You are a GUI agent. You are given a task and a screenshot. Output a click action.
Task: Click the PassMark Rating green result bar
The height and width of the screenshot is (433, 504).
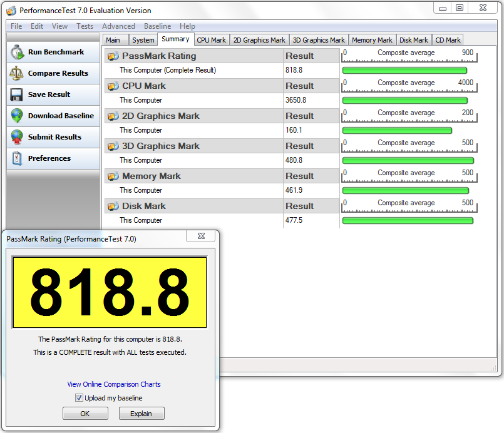pyautogui.click(x=404, y=71)
